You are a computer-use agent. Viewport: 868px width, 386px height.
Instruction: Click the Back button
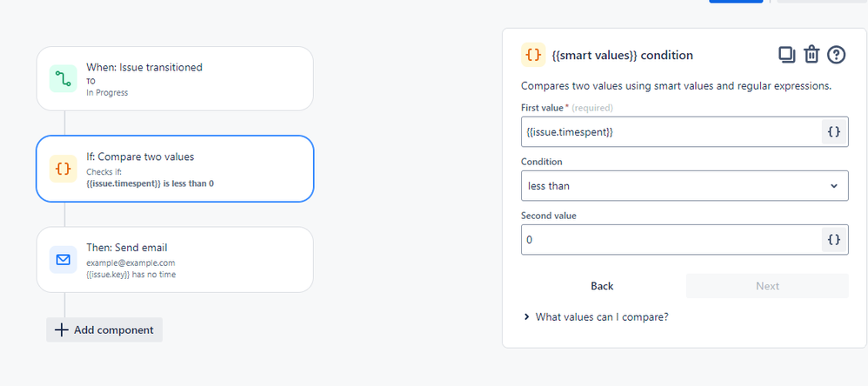point(602,286)
